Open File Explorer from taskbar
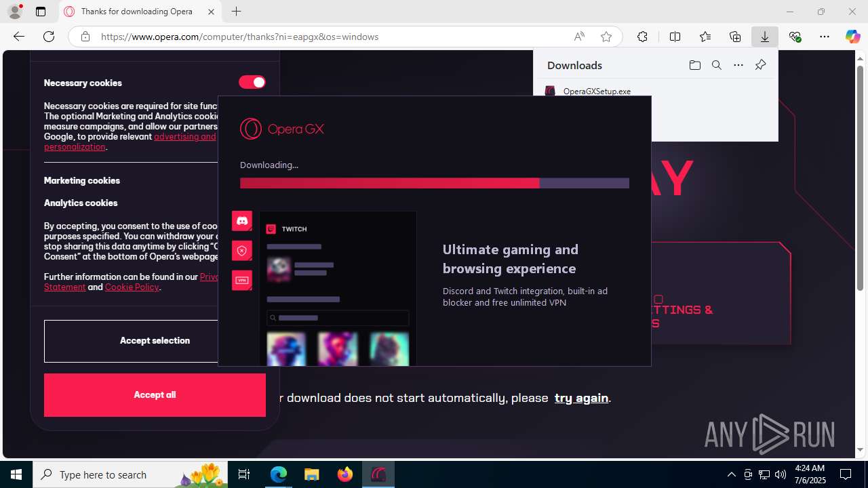The image size is (868, 488). pyautogui.click(x=312, y=474)
